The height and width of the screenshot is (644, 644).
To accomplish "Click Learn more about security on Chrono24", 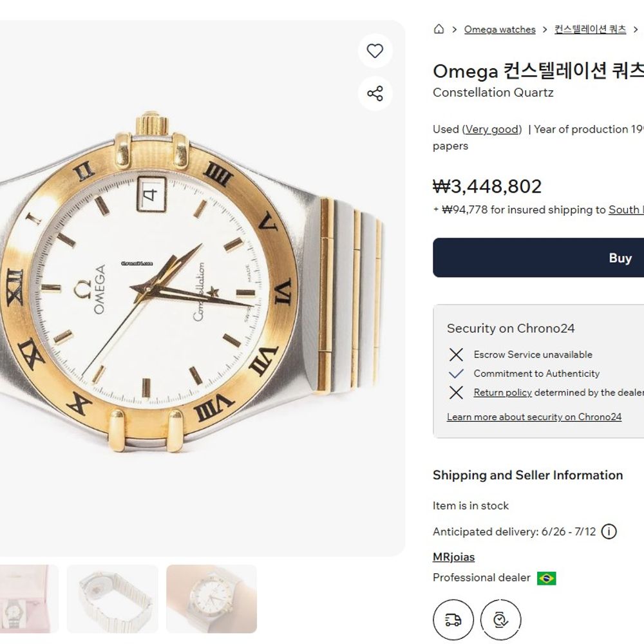I will pos(534,417).
